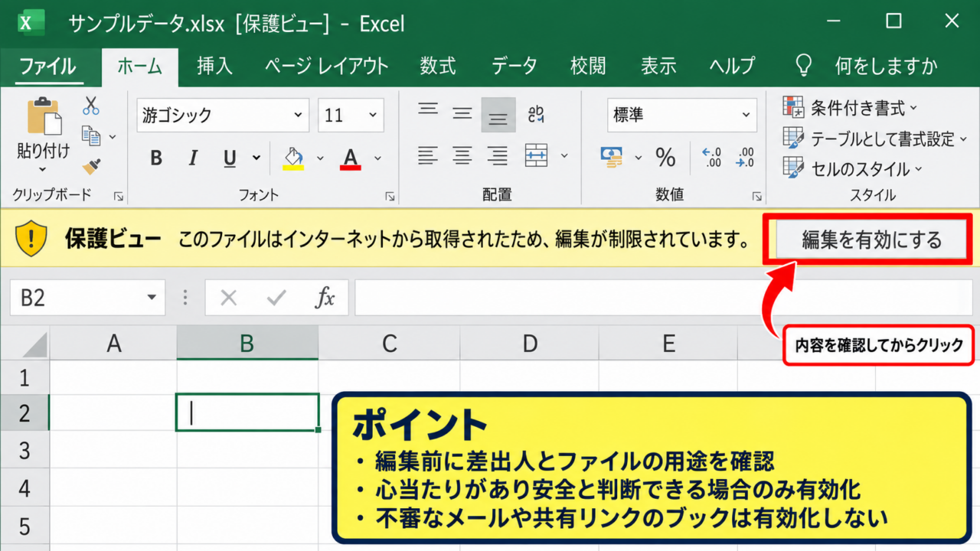Screen dimensions: 980x551
Task: Select the ホーム ribbon tab
Action: (139, 66)
